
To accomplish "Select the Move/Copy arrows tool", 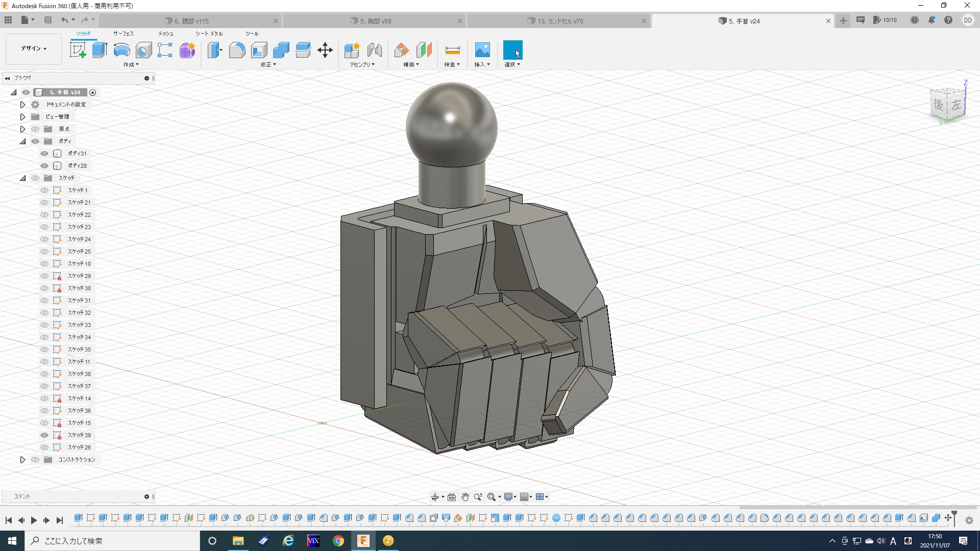I will [325, 50].
